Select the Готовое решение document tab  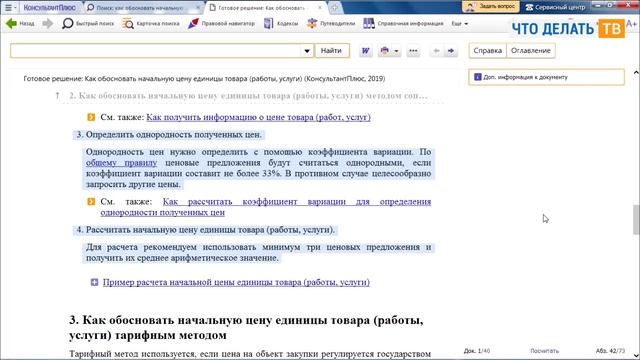(261, 8)
